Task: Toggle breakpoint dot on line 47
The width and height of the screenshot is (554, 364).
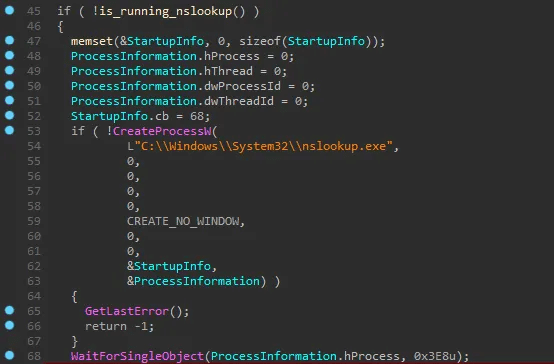Action: click(x=10, y=40)
